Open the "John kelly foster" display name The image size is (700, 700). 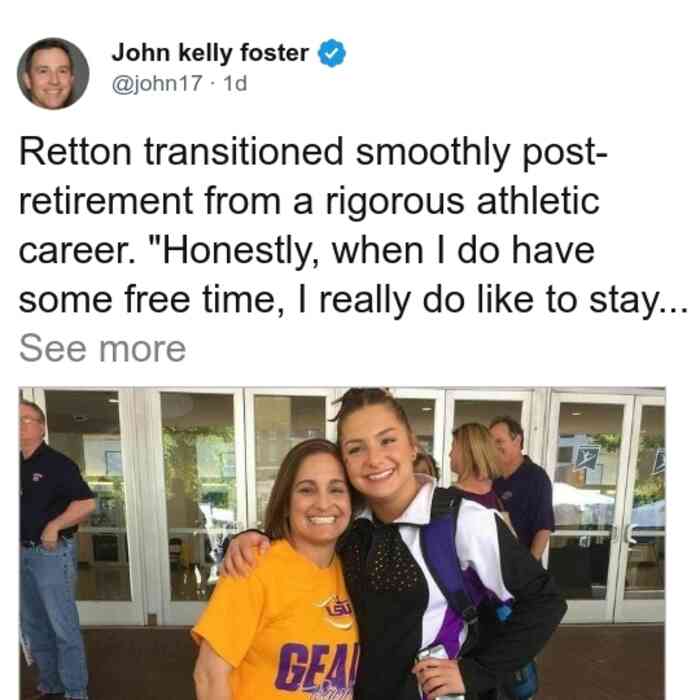pyautogui.click(x=210, y=53)
